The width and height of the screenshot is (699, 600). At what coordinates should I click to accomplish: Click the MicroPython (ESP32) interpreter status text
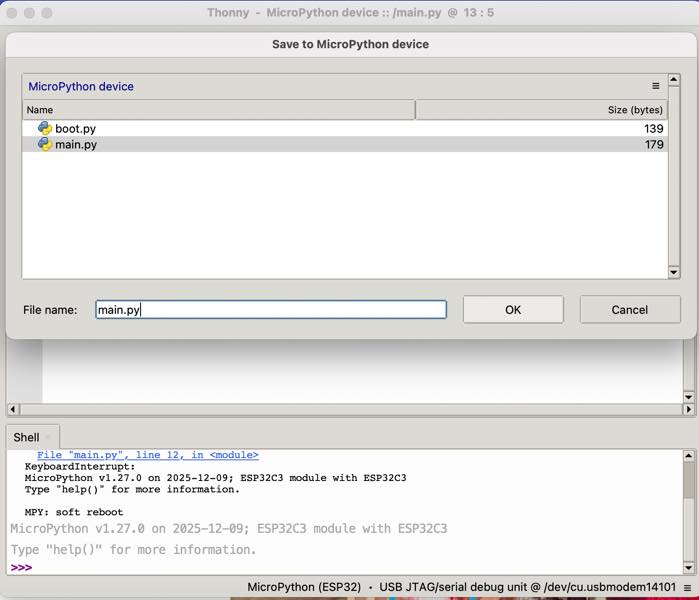[x=304, y=587]
